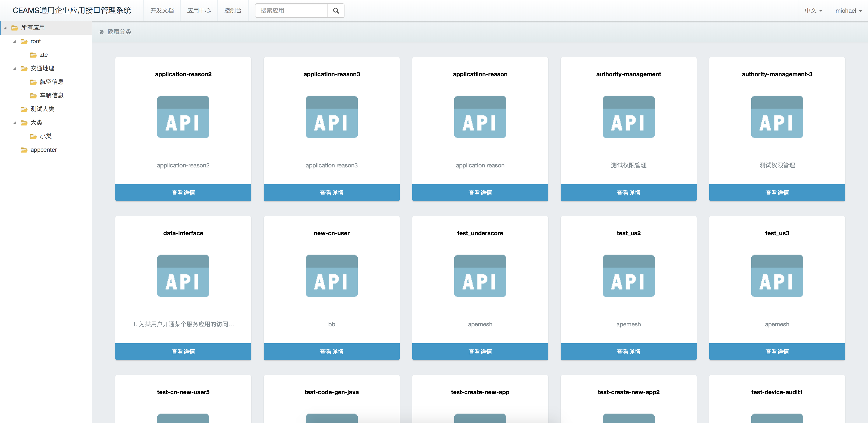
Task: Click 查看详情 for test_us3
Action: (x=777, y=352)
